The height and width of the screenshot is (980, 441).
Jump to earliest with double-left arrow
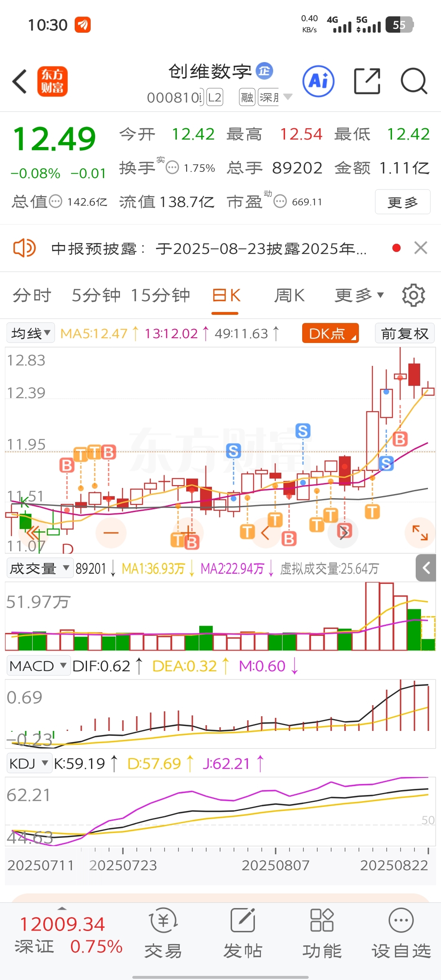click(x=33, y=532)
